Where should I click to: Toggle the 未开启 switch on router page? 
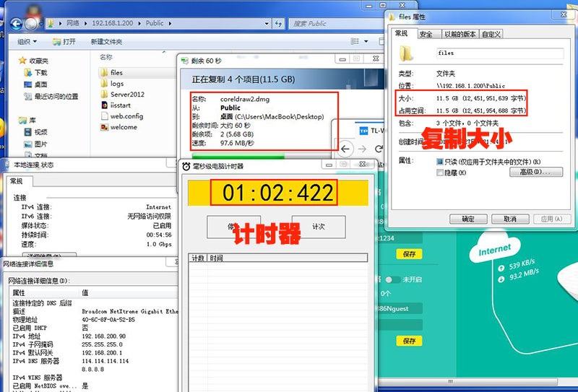pos(392,279)
